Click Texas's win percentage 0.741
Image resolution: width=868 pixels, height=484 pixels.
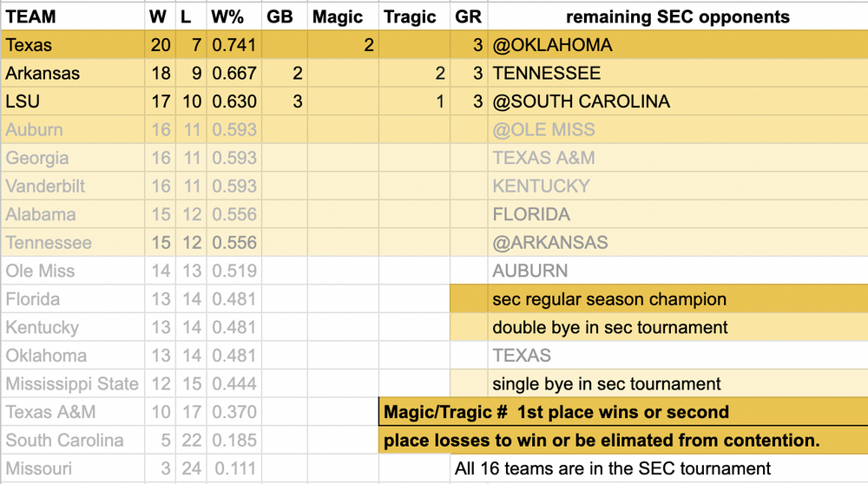pos(234,45)
